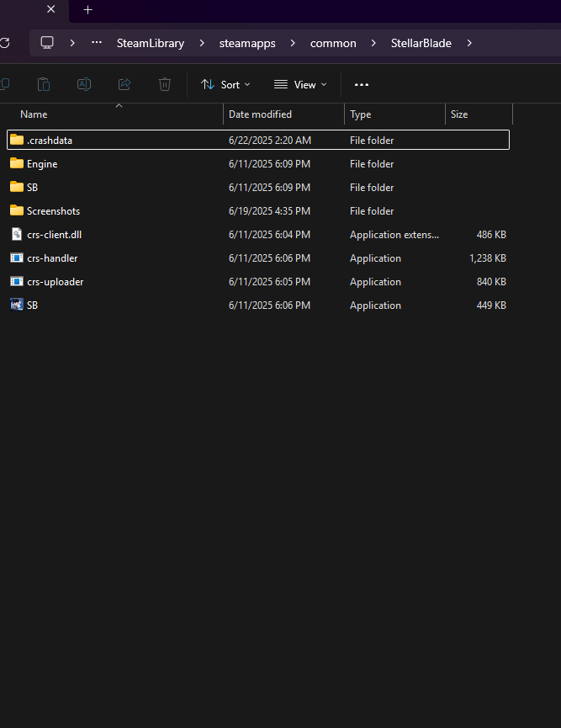Viewport: 561px width, 728px height.
Task: Click the Engine folder icon
Action: [x=17, y=163]
